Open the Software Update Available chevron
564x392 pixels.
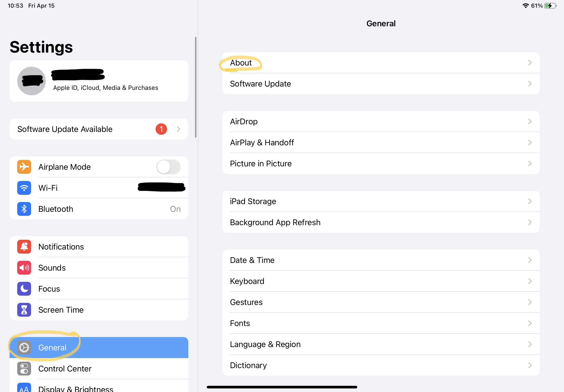click(x=179, y=129)
